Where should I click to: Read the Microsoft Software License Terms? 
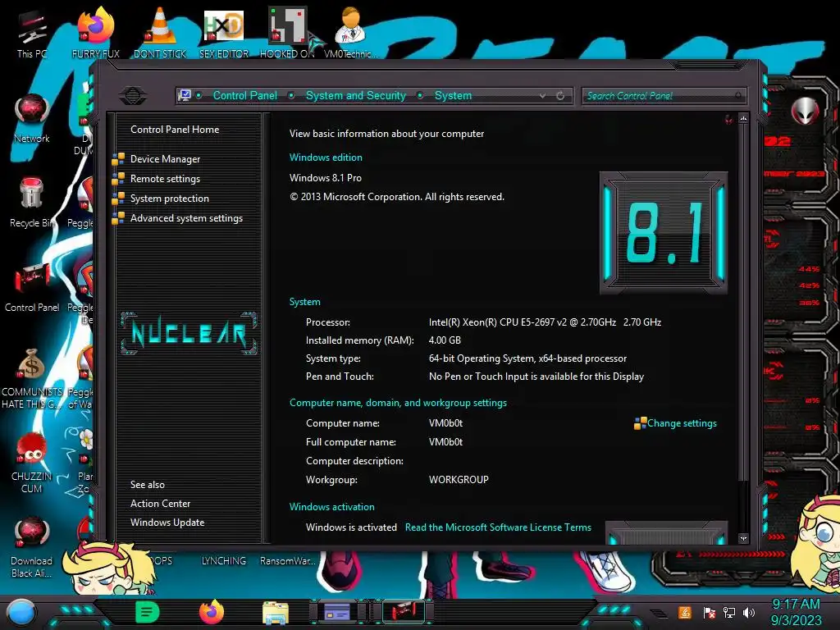point(498,527)
